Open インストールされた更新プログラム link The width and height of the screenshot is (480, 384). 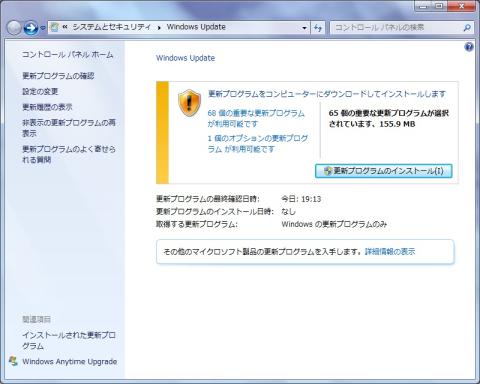[69, 340]
